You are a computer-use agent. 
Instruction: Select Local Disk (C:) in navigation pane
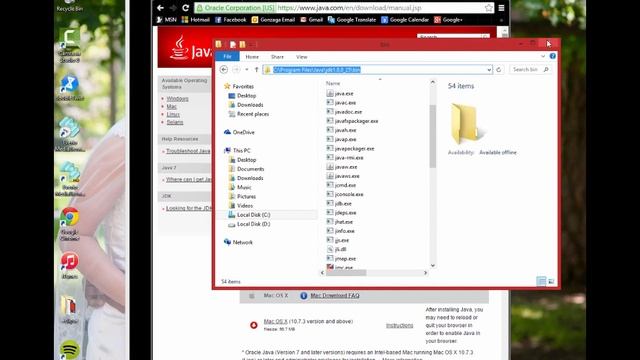click(x=249, y=215)
